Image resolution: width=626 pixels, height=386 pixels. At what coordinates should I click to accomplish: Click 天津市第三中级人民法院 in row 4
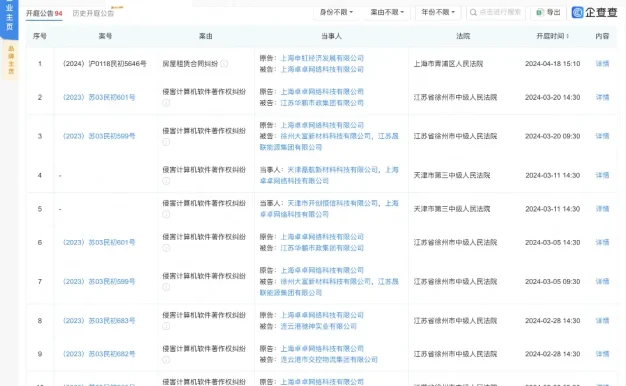452,175
